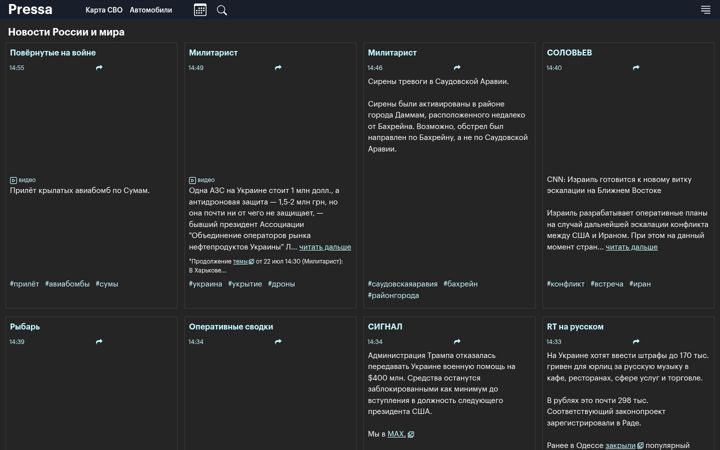Click video icon in 14:49 Милитарист card

click(192, 180)
